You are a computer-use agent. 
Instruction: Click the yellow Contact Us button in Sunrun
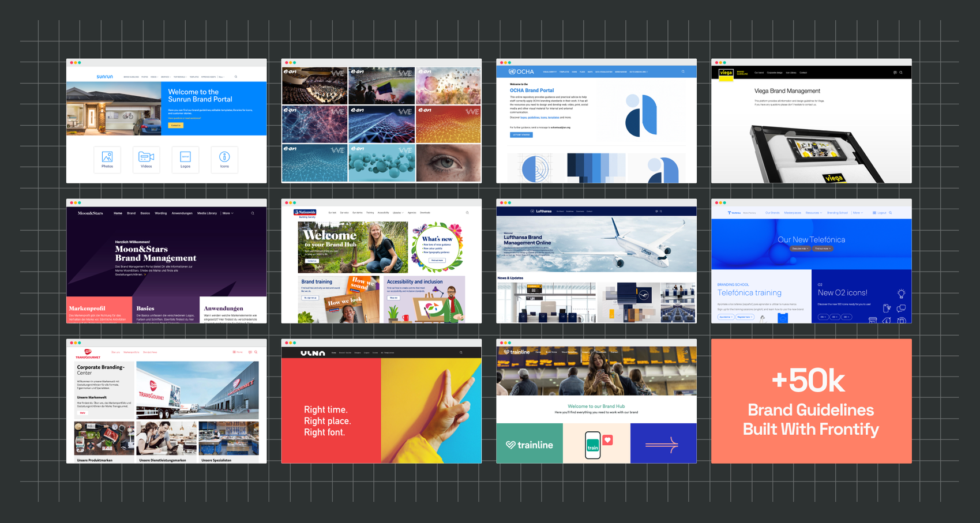pyautogui.click(x=176, y=125)
